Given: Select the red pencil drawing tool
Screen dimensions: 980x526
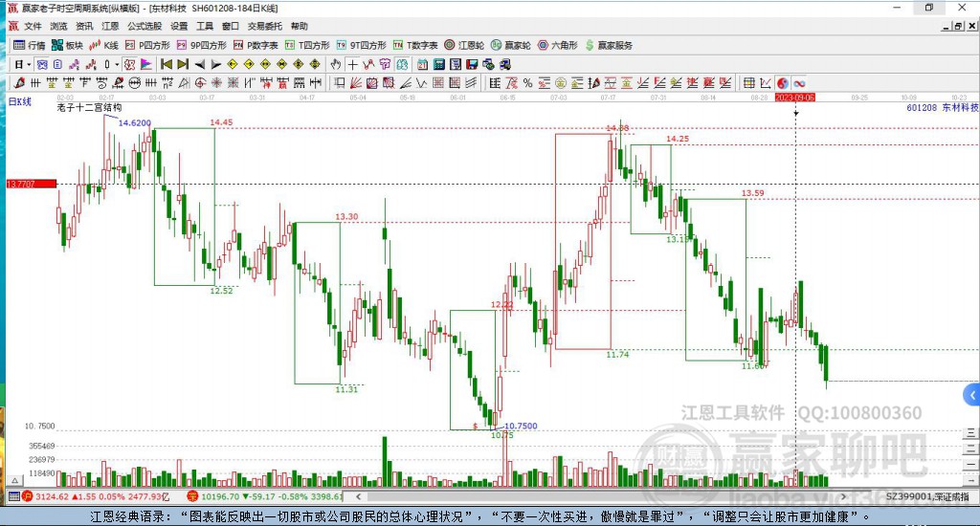Looking at the screenshot, I should 19,83.
